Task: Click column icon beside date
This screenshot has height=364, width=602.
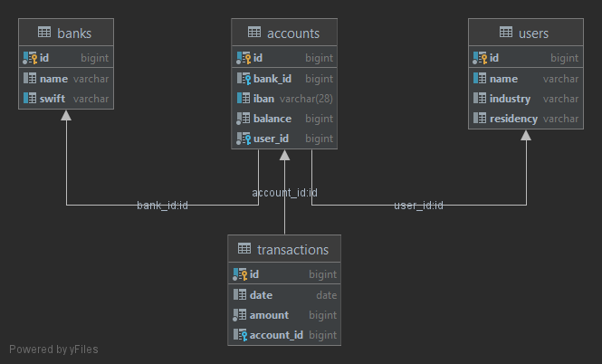Action: pyautogui.click(x=240, y=295)
